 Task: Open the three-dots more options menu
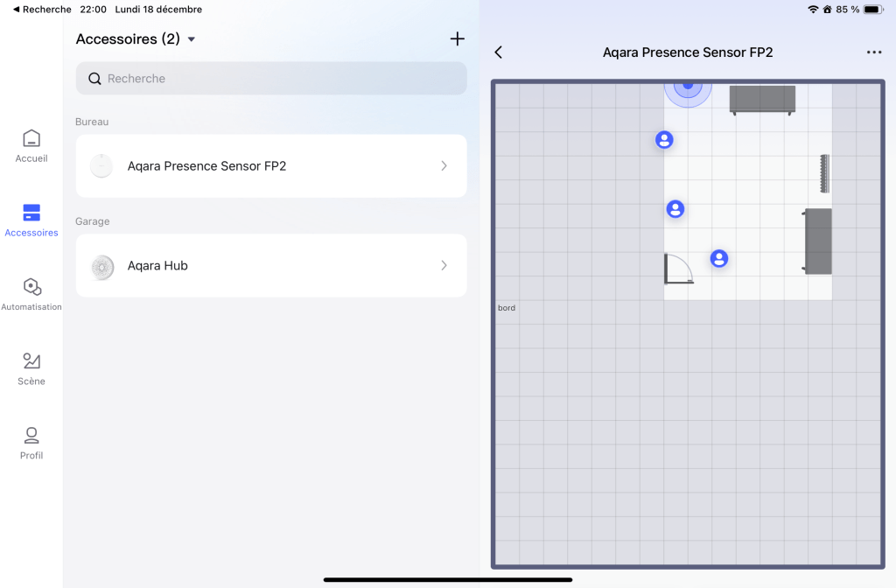click(x=874, y=52)
